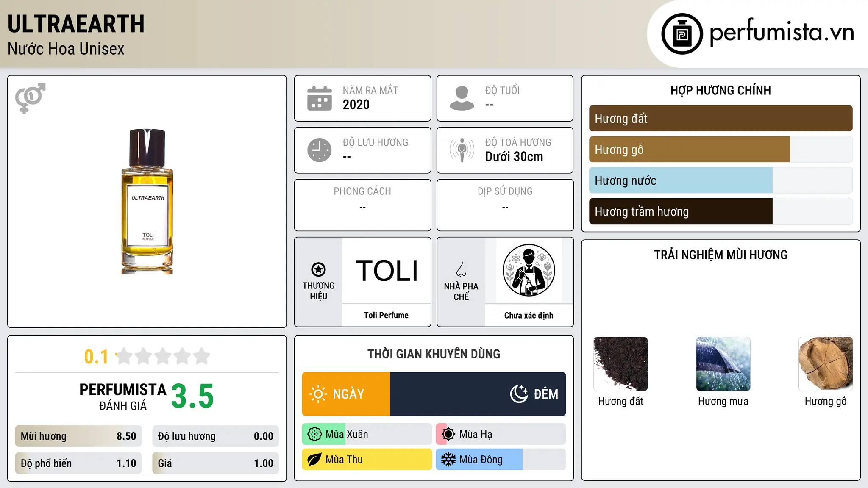This screenshot has width=868, height=488.
Task: Click the Mùa Xuân season bar
Action: click(367, 434)
